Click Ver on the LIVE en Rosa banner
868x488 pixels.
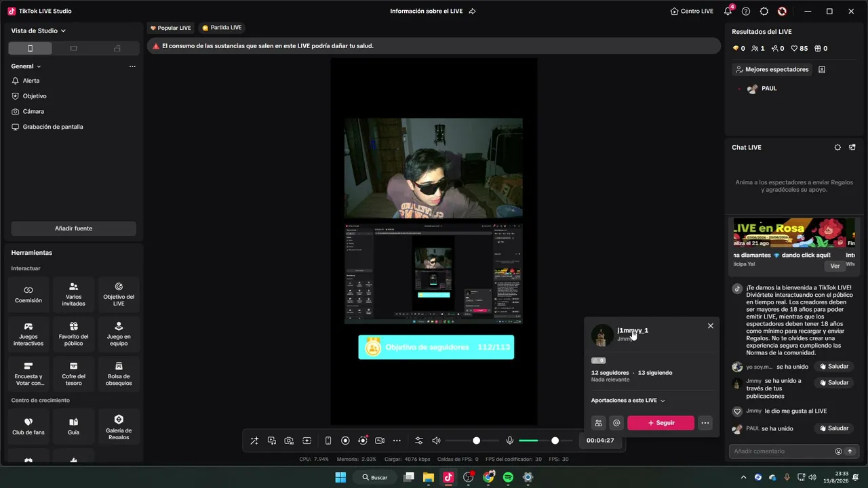pos(835,266)
